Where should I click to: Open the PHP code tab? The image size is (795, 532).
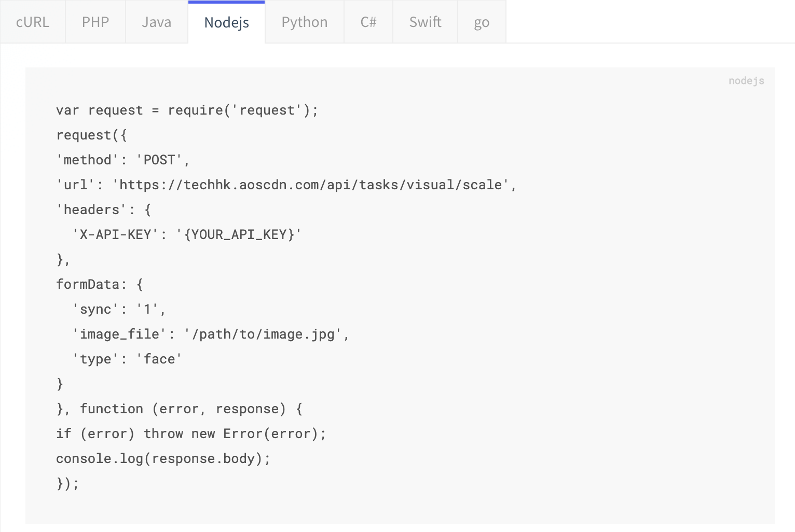[95, 22]
